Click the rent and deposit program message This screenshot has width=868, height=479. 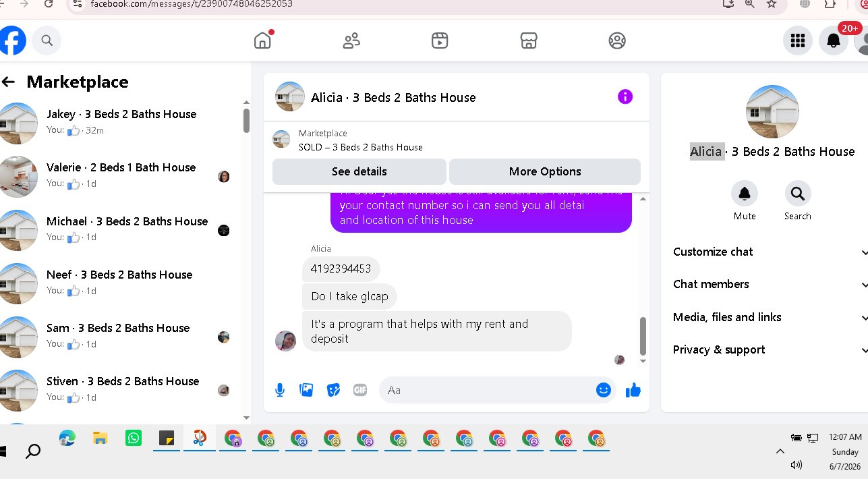[x=436, y=331]
